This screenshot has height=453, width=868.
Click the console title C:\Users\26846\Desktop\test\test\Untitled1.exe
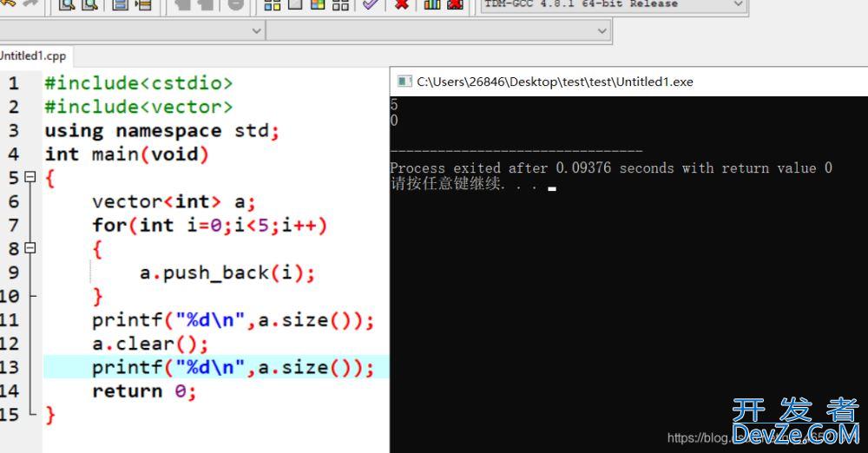pyautogui.click(x=555, y=82)
